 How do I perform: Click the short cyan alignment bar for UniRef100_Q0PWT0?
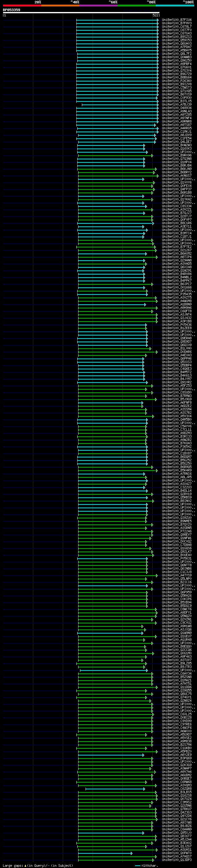coord(105,853)
